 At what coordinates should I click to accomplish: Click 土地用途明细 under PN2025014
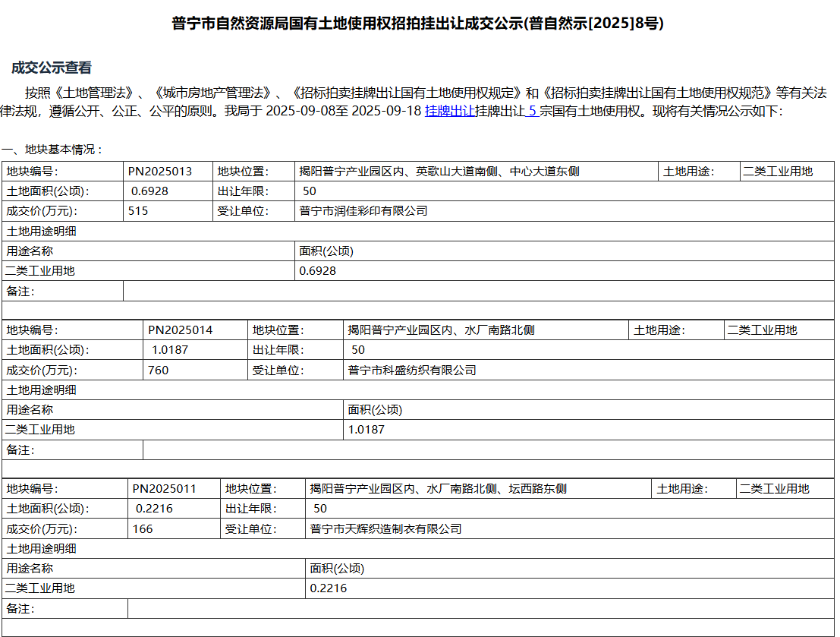[41, 390]
